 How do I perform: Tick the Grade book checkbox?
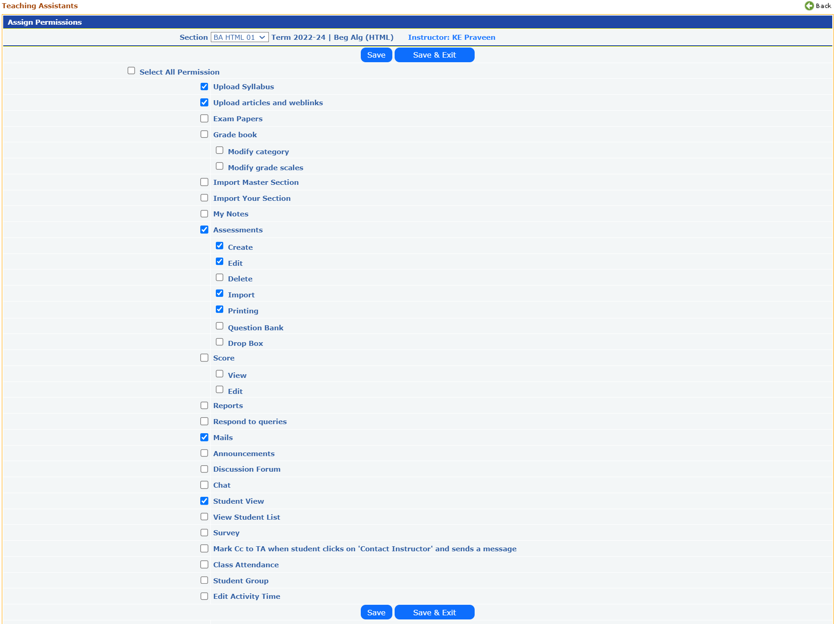(204, 134)
